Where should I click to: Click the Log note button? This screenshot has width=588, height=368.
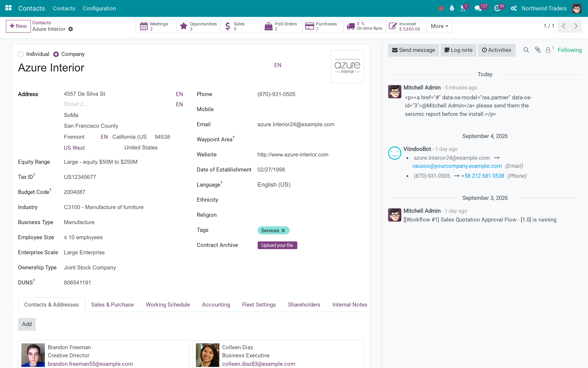click(x=458, y=50)
